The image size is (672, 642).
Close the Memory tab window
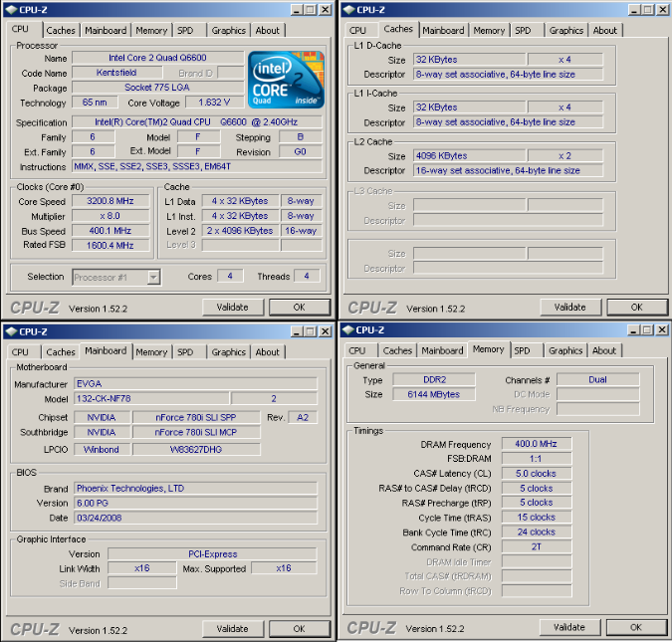[662, 330]
